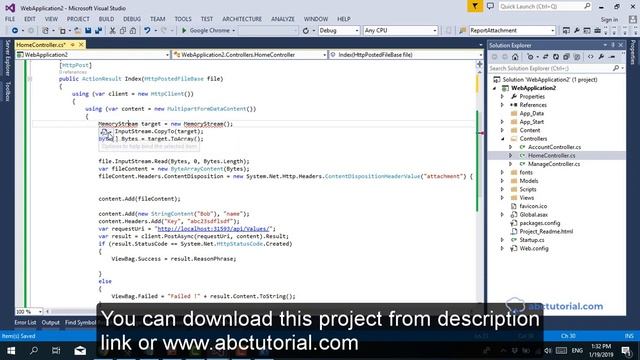Open the Server Explorer side tab

[x=7, y=58]
